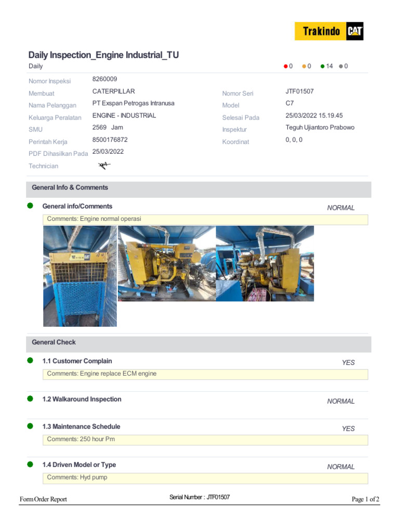Click the grey status counter dot
Screen dimensions: 399x532
coord(341,66)
